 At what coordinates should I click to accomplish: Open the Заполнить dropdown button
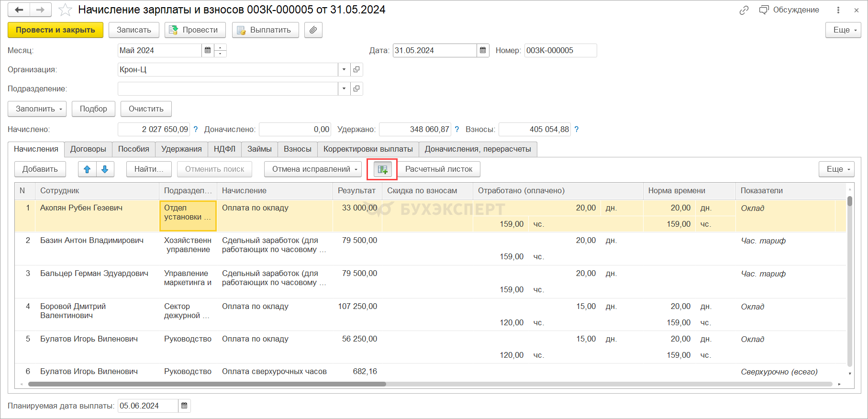coord(37,109)
